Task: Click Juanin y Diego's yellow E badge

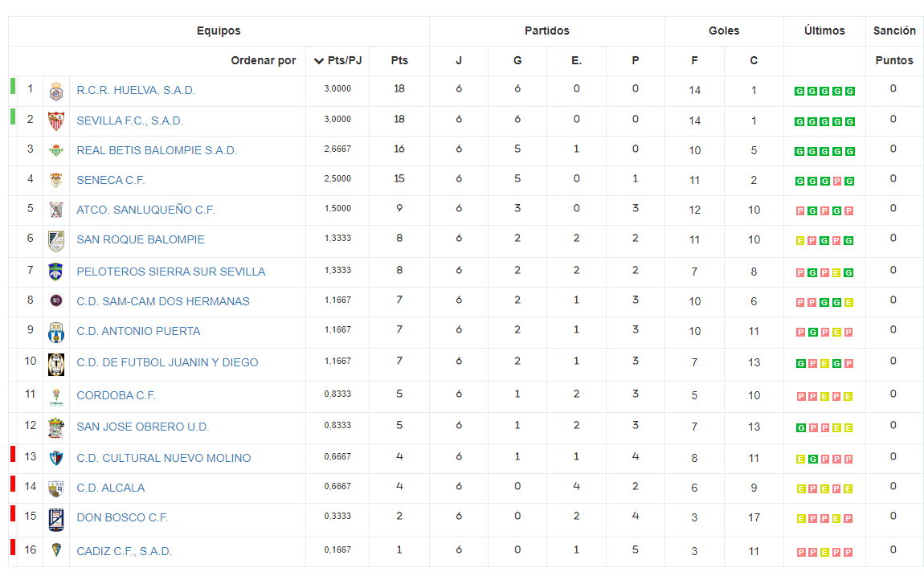Action: [824, 364]
